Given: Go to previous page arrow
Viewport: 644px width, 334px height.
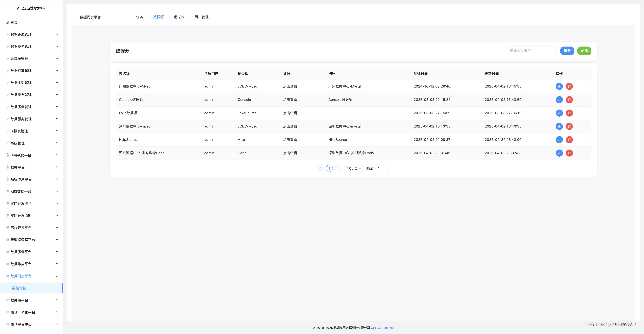Looking at the screenshot, I should point(320,168).
